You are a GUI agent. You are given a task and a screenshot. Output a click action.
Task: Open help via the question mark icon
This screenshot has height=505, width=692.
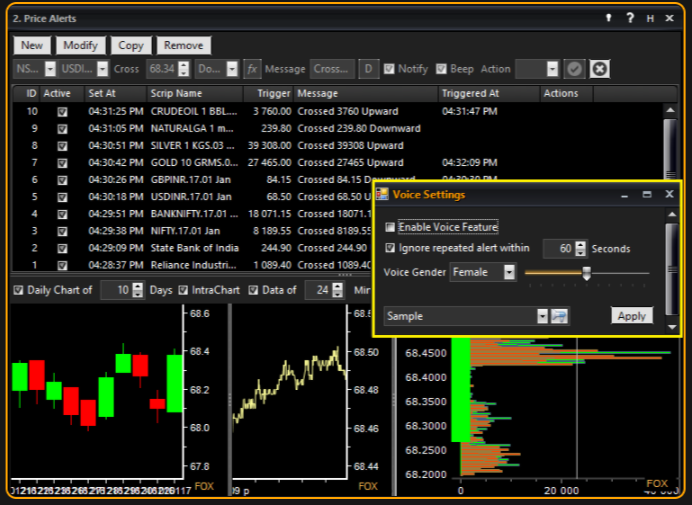[x=630, y=18]
